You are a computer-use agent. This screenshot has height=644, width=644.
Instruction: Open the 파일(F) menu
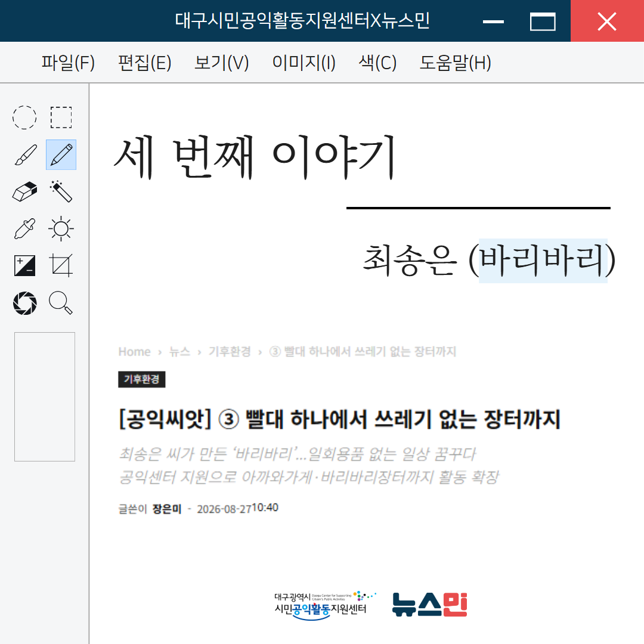coord(68,63)
